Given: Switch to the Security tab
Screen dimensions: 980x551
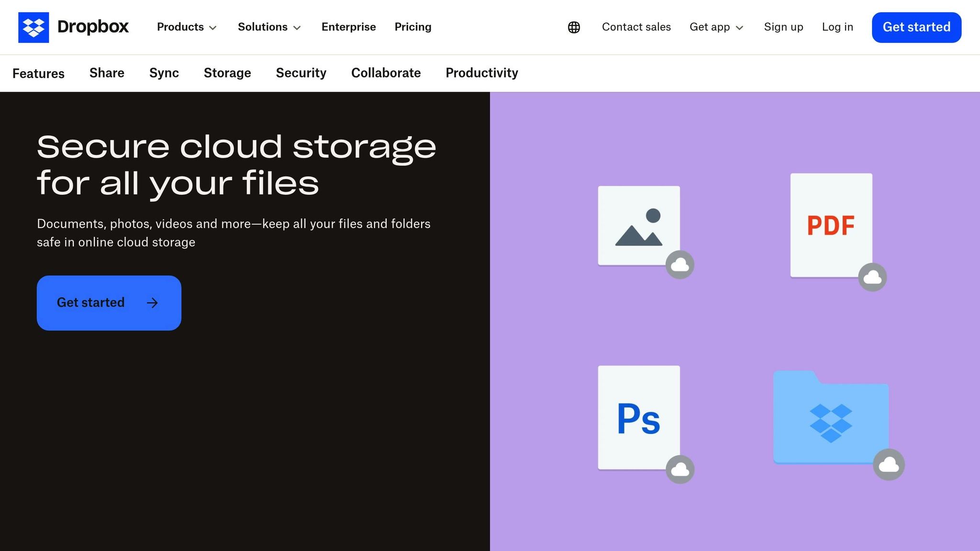Looking at the screenshot, I should (x=301, y=73).
